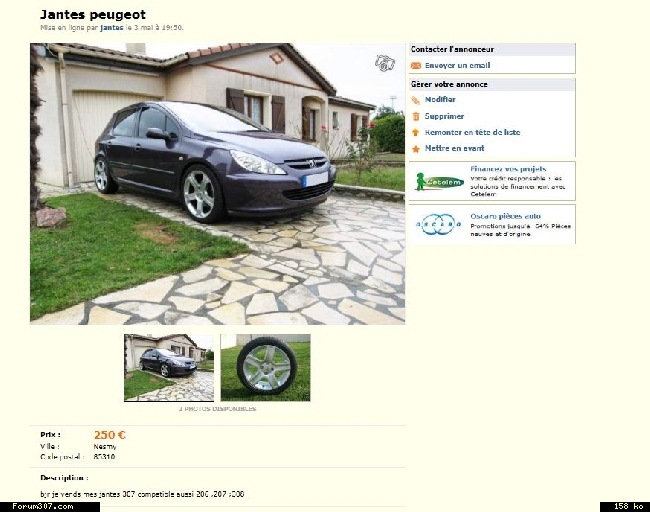Click the orange up-arrow icon
Viewport: 650px width, 512px height.
[x=415, y=133]
